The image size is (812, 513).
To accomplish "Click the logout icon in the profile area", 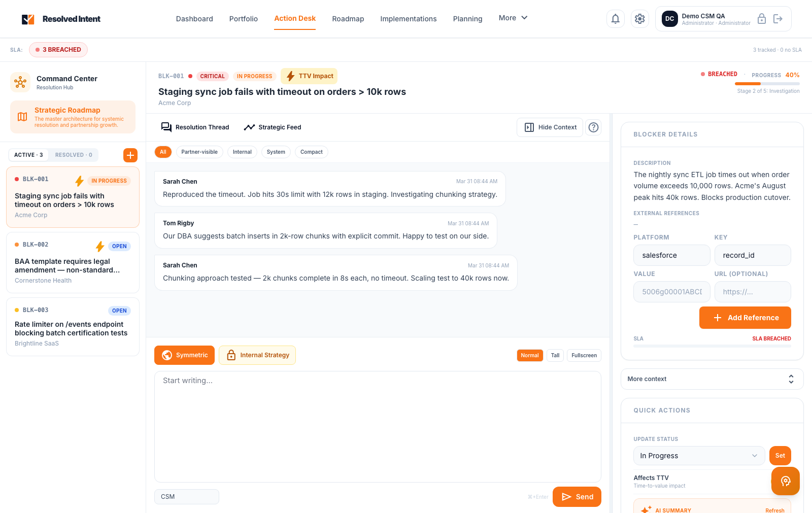I will [x=778, y=18].
